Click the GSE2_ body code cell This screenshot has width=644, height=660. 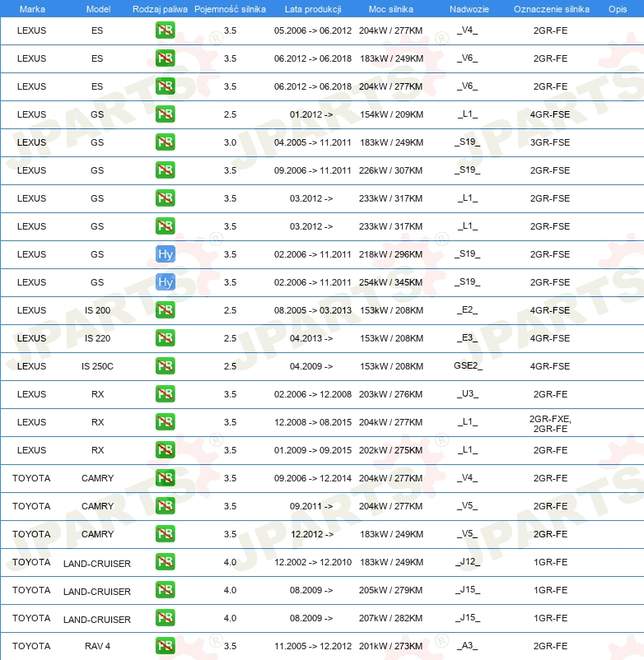click(x=468, y=366)
